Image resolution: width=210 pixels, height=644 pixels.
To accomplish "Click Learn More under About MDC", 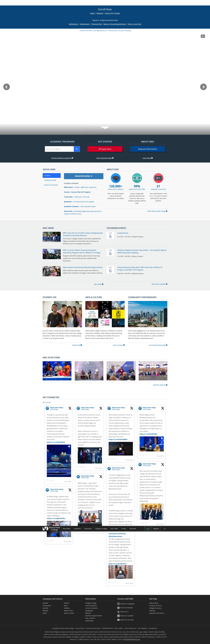I will [x=148, y=158].
